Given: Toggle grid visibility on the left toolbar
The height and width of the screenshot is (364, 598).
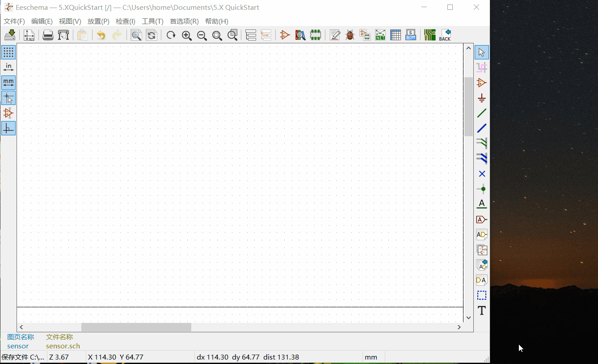Looking at the screenshot, I should tap(8, 52).
